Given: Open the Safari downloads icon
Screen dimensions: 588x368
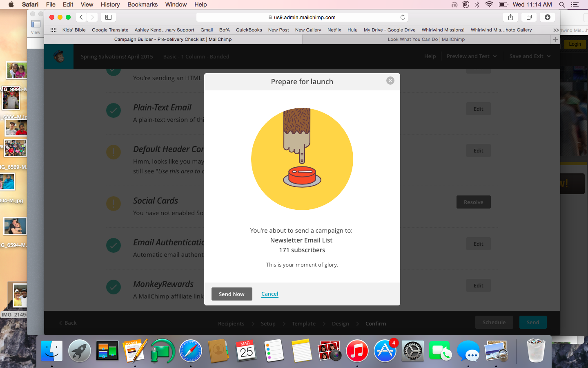Looking at the screenshot, I should click(548, 17).
